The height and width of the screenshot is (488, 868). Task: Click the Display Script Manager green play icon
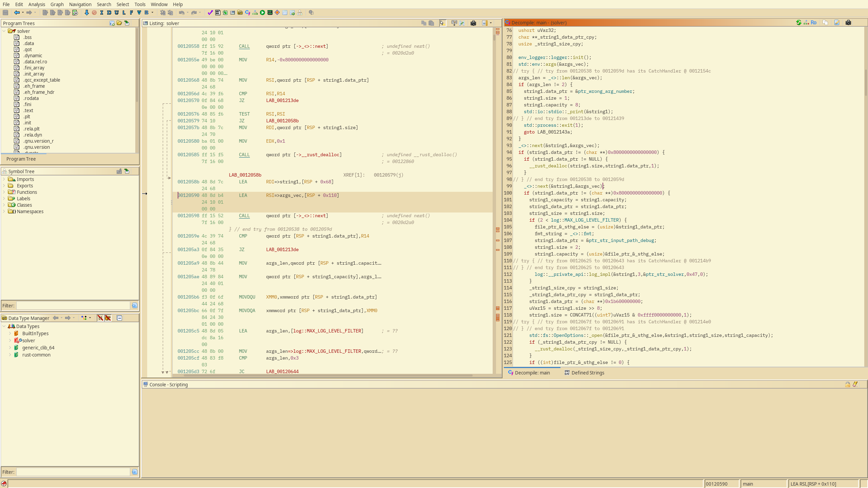pyautogui.click(x=262, y=13)
